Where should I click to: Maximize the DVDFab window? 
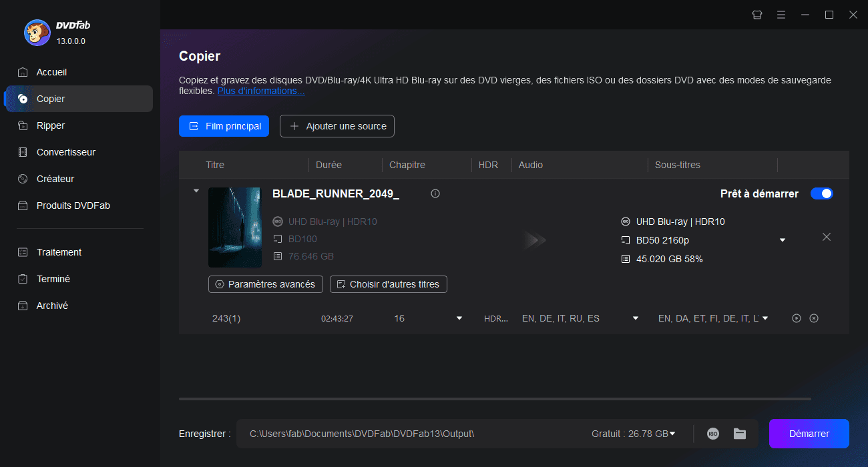(x=829, y=15)
